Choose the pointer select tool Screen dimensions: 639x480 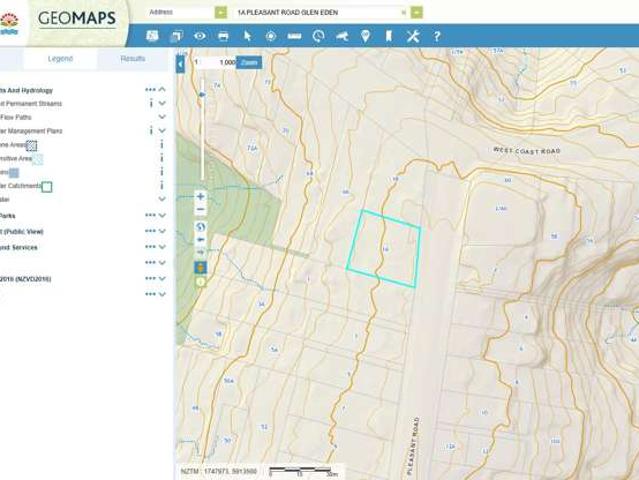247,36
